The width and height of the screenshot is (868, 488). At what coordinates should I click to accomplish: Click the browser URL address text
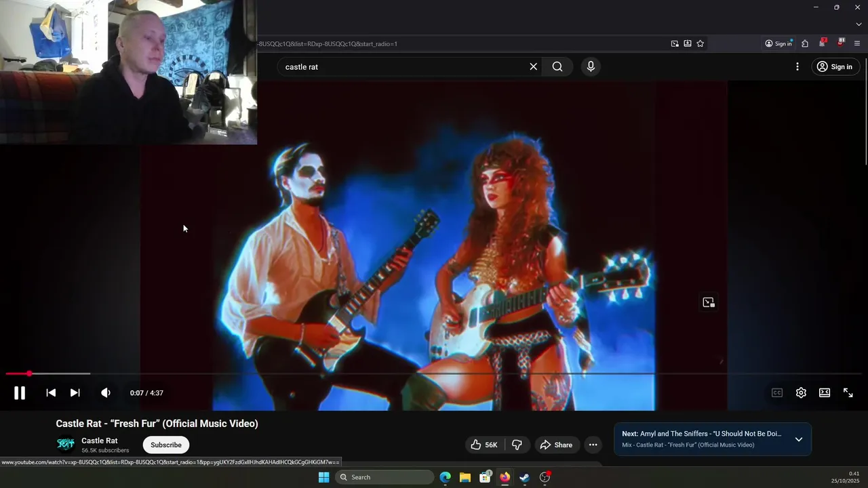pyautogui.click(x=328, y=43)
